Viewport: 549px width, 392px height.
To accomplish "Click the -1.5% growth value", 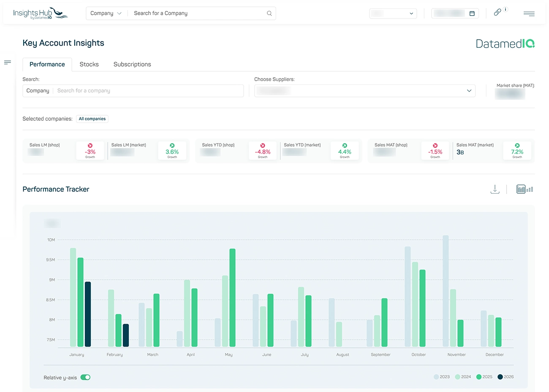I will coord(435,152).
